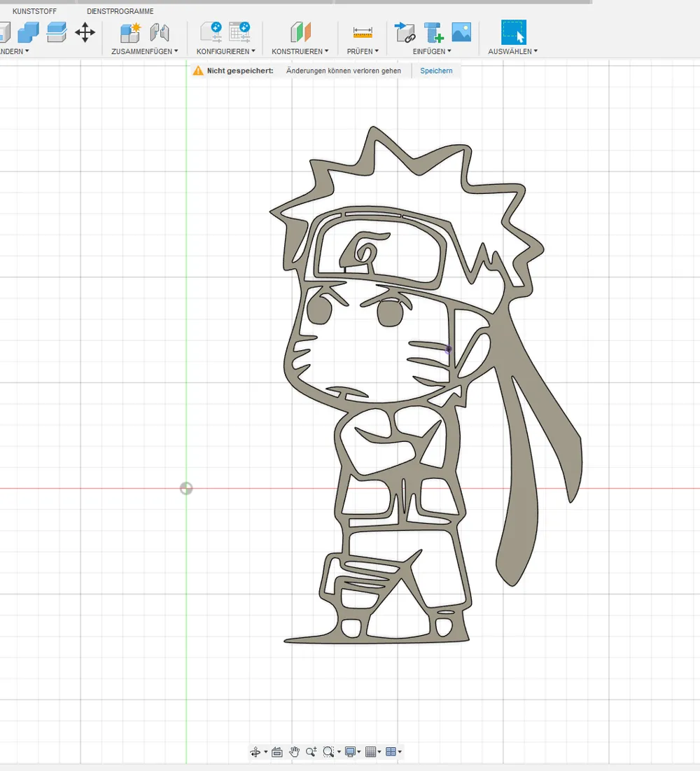
Task: Expand the EINFÜGEN dropdown
Action: pos(432,51)
